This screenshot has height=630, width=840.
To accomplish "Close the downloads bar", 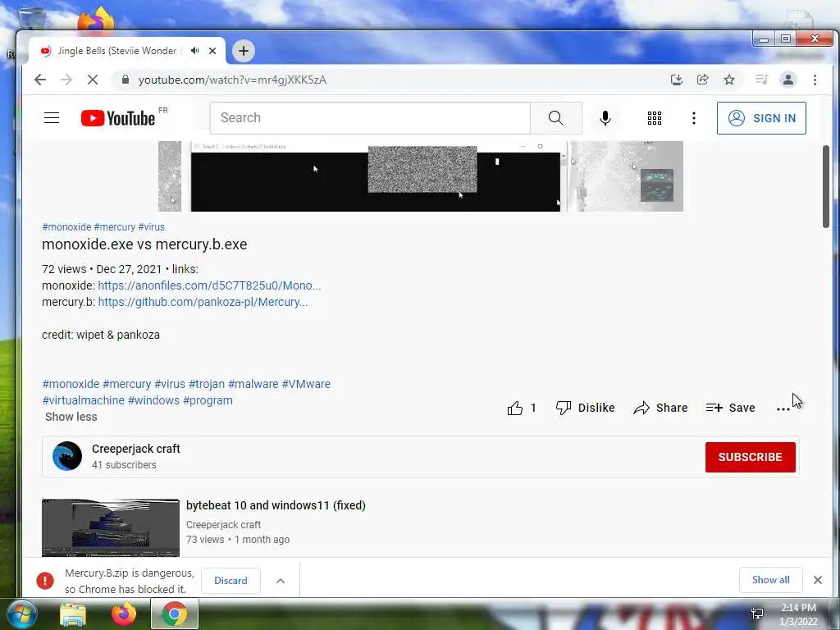I will [818, 580].
